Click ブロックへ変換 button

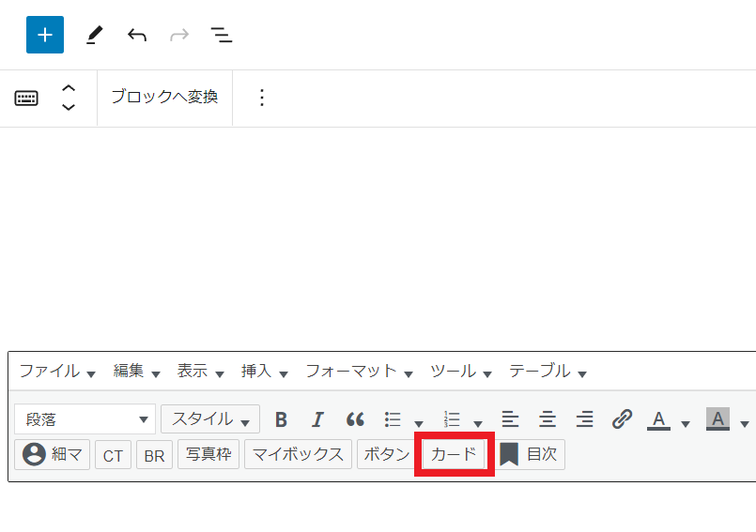[164, 97]
